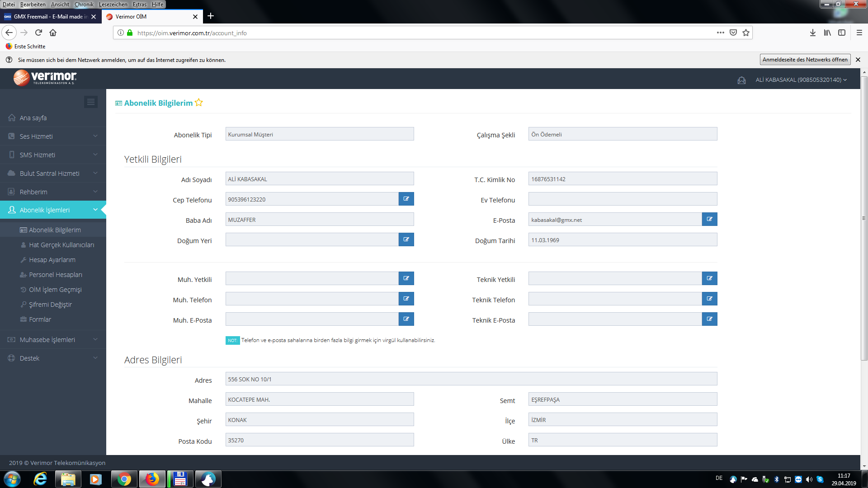
Task: Click the Adı Soyadı field
Action: [320, 178]
